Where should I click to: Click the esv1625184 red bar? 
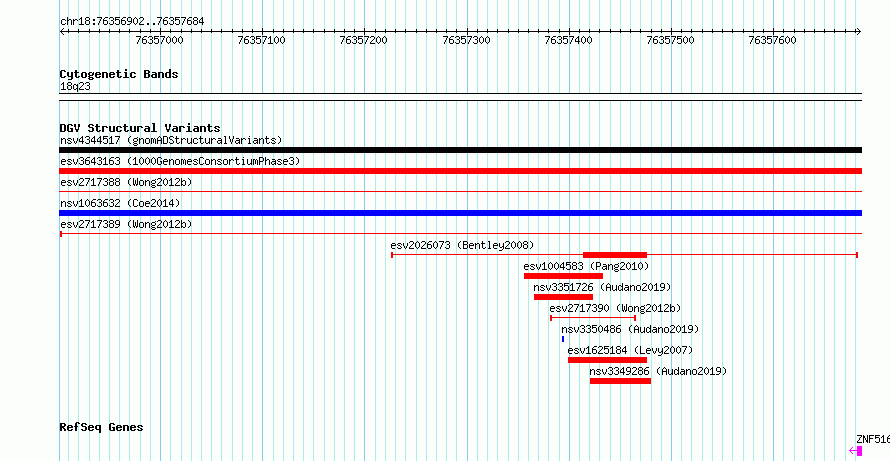(607, 360)
